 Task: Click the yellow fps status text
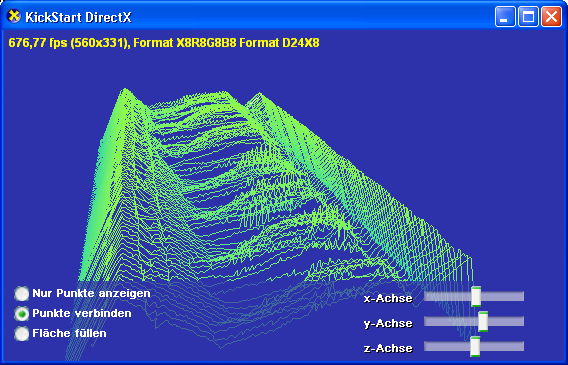[164, 43]
